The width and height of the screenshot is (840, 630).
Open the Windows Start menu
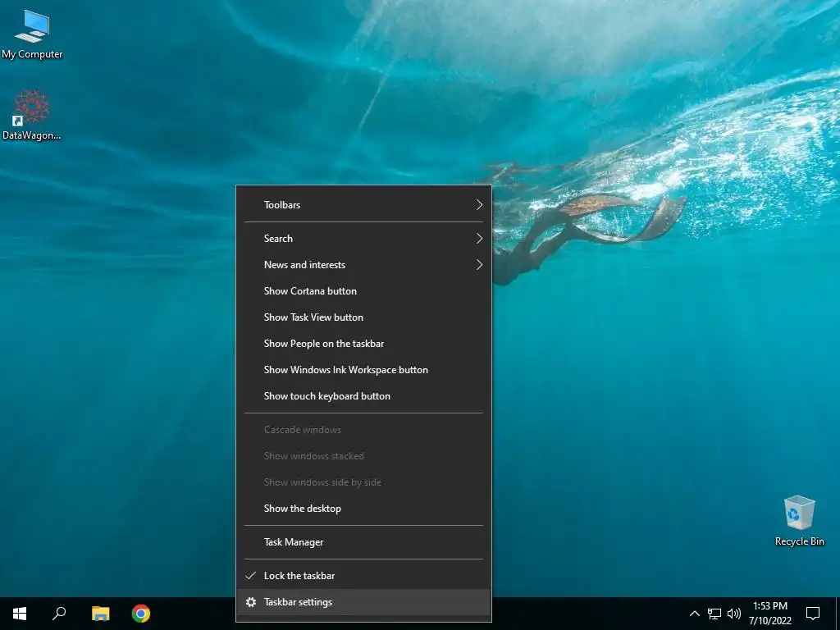[x=20, y=614]
